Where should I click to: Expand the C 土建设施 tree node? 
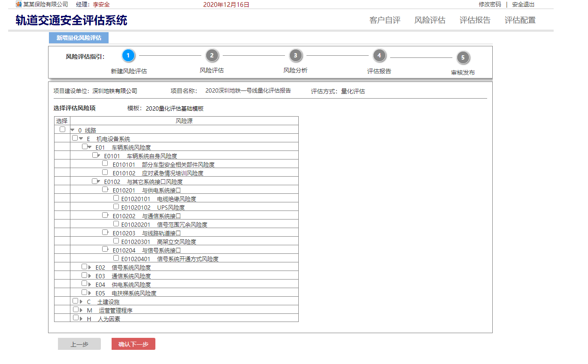tap(81, 301)
